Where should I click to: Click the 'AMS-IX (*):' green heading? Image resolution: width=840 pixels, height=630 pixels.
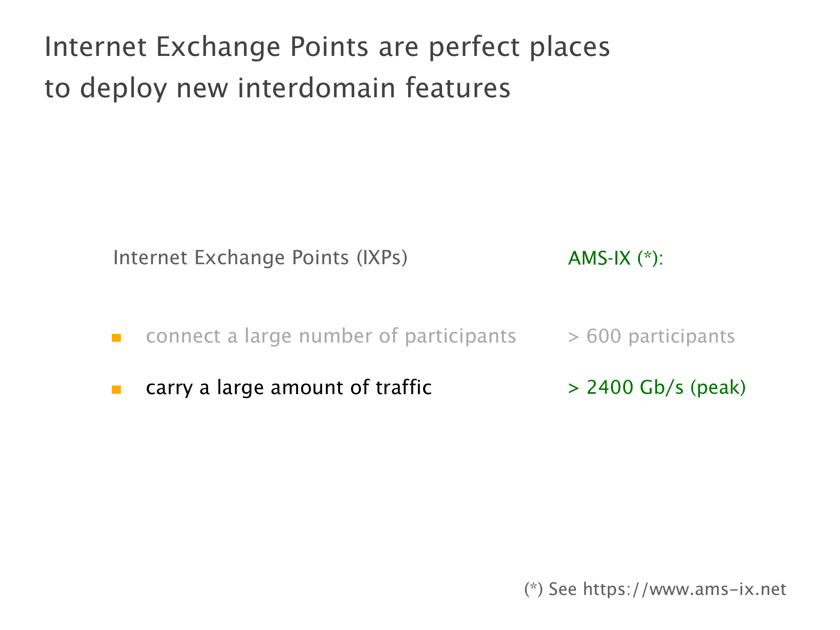pyautogui.click(x=615, y=258)
